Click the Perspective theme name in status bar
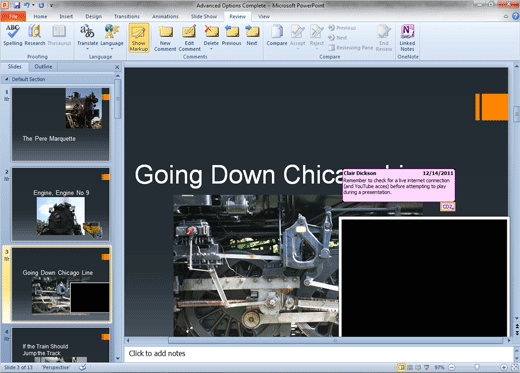This screenshot has width=520, height=373. 56,367
